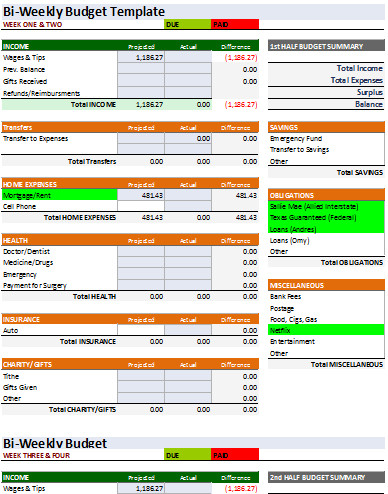Viewport: 388px width, 494px height.
Task: Click the Surplus summary row
Action: click(326, 92)
